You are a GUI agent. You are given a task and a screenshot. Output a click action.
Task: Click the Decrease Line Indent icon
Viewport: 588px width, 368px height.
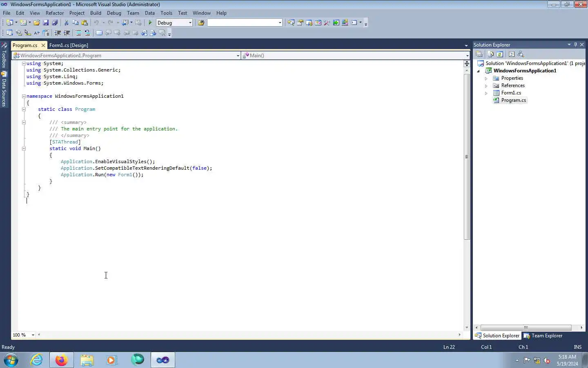point(58,33)
